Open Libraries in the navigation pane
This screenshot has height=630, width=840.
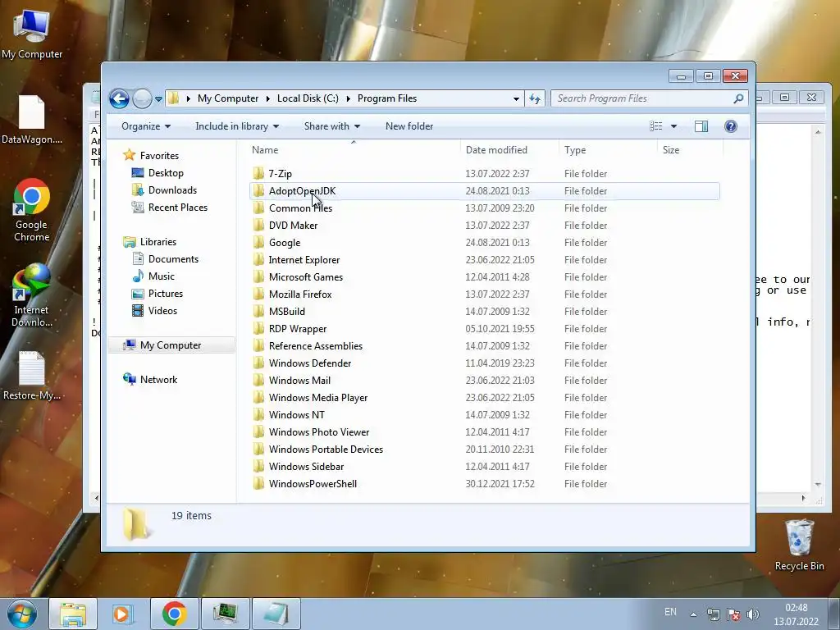coord(158,242)
